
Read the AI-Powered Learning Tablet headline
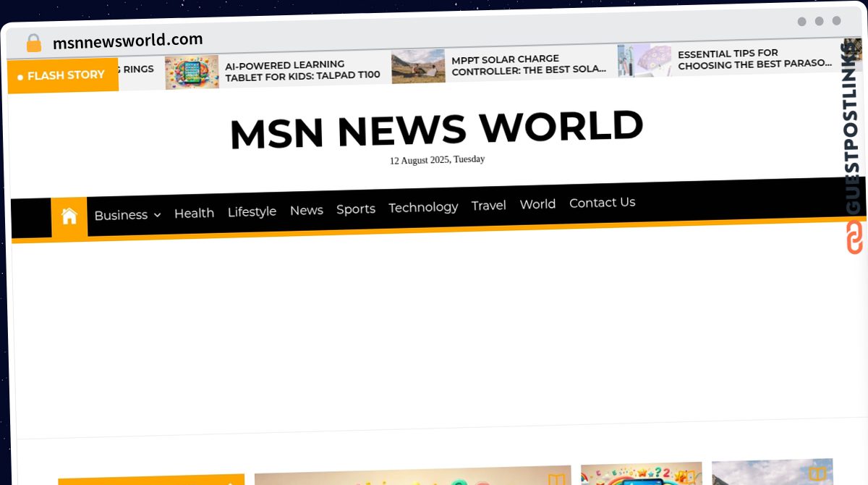click(302, 70)
